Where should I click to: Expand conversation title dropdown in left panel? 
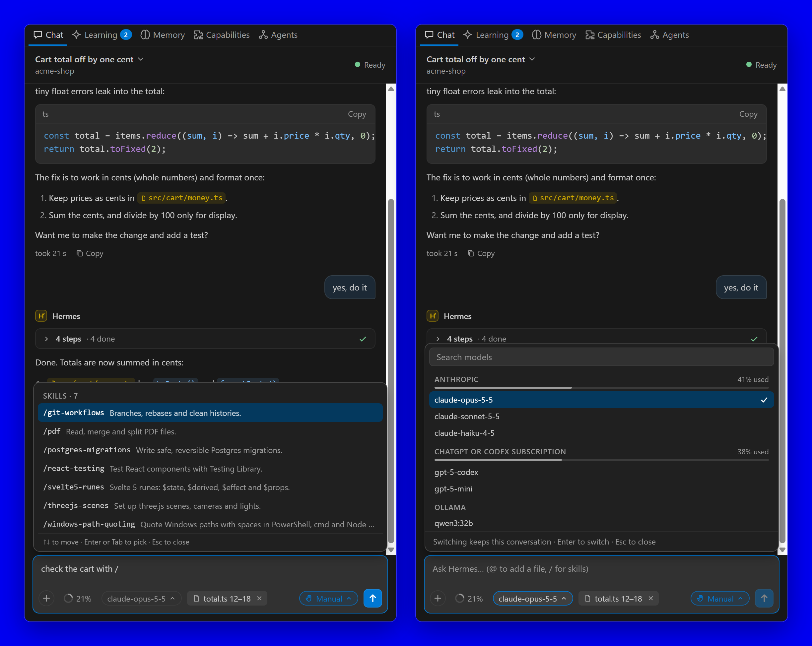pos(89,59)
